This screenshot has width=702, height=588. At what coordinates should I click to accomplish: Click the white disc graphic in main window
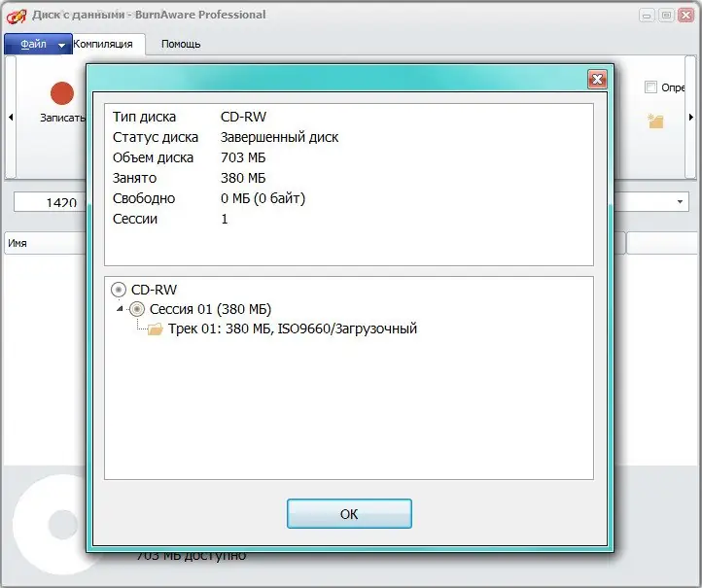(50, 525)
